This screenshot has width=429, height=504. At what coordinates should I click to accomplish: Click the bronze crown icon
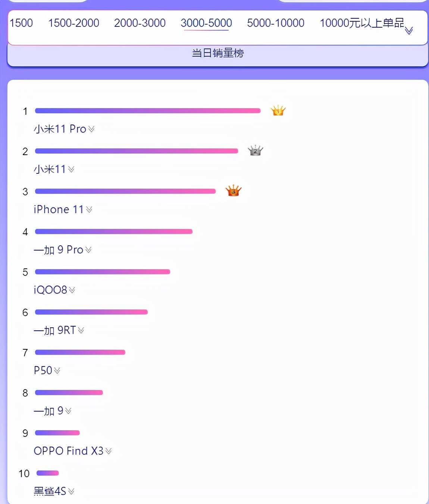(x=234, y=191)
